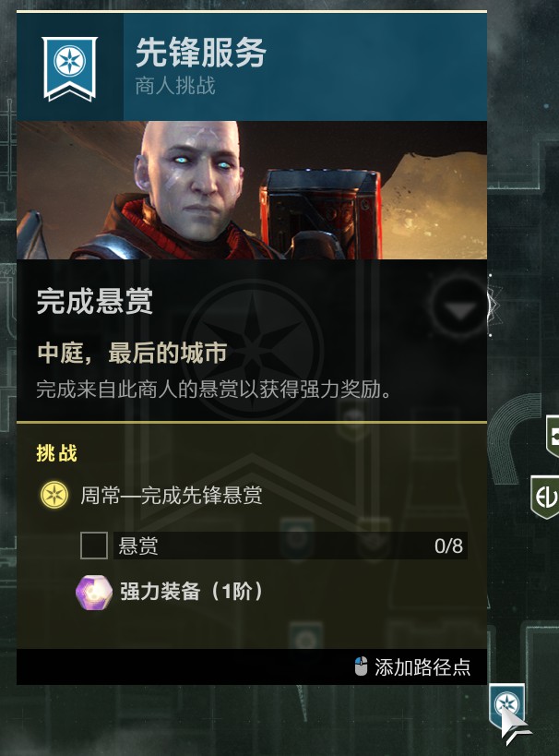The height and width of the screenshot is (756, 559).
Task: Click the 悬赏 progress bar
Action: (290, 546)
